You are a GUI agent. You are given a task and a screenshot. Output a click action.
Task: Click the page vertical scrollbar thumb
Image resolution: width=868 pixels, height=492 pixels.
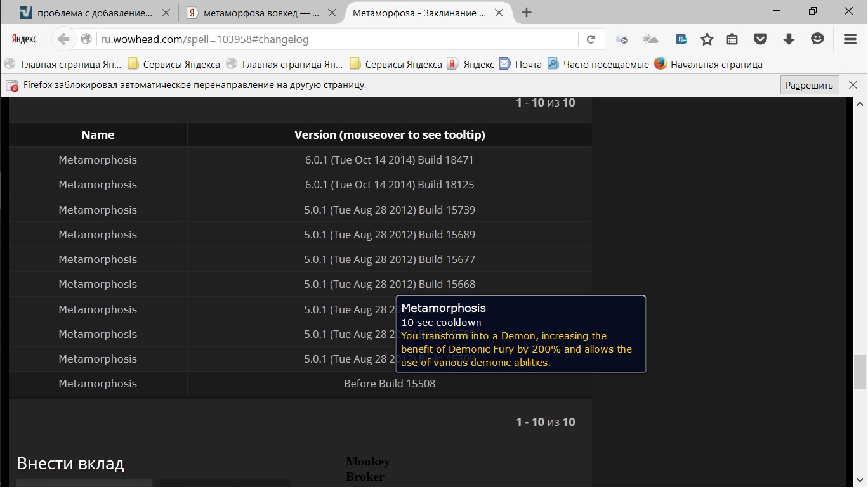pos(860,372)
